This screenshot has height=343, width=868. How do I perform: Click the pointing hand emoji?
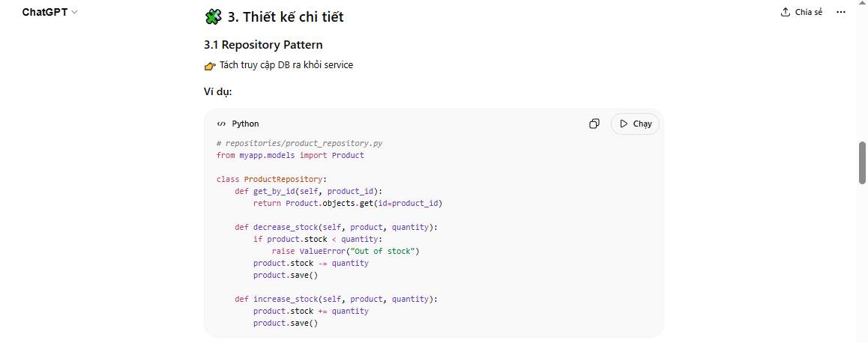[210, 66]
